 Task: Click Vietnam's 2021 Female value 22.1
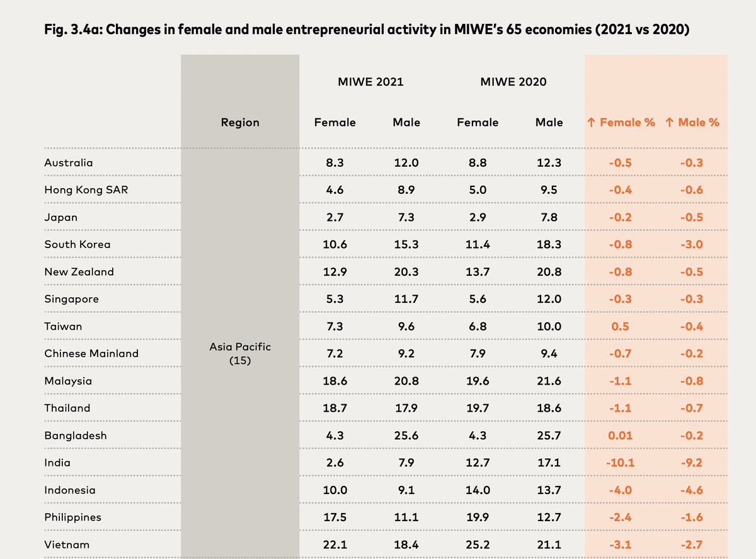coord(335,545)
